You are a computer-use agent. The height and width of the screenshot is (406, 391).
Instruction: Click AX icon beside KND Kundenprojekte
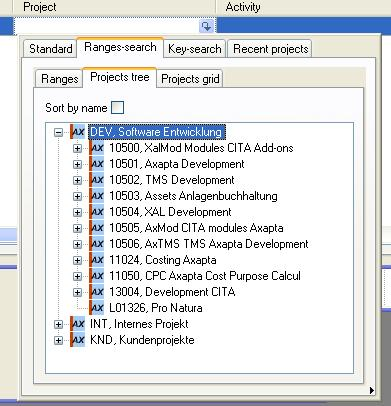[x=78, y=340]
